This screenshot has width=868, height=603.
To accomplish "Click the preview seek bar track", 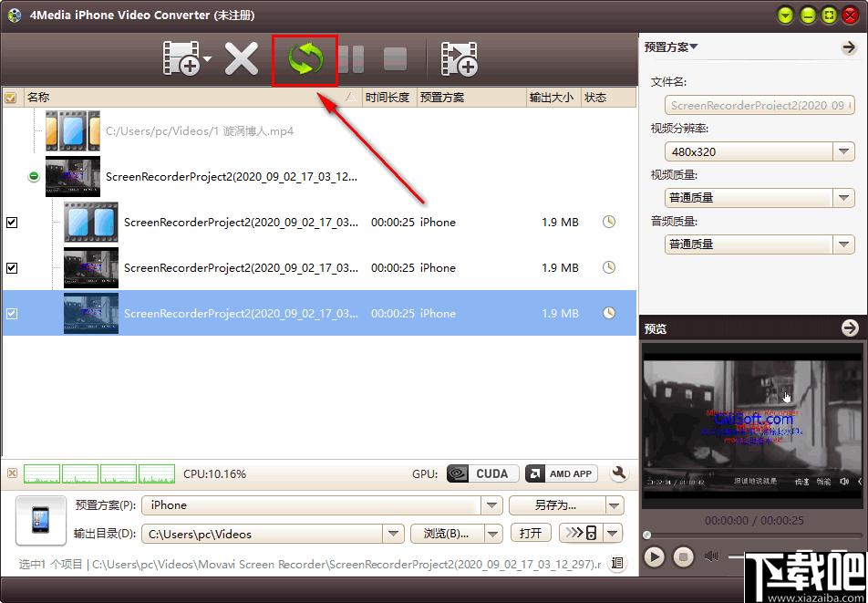I will tap(753, 535).
